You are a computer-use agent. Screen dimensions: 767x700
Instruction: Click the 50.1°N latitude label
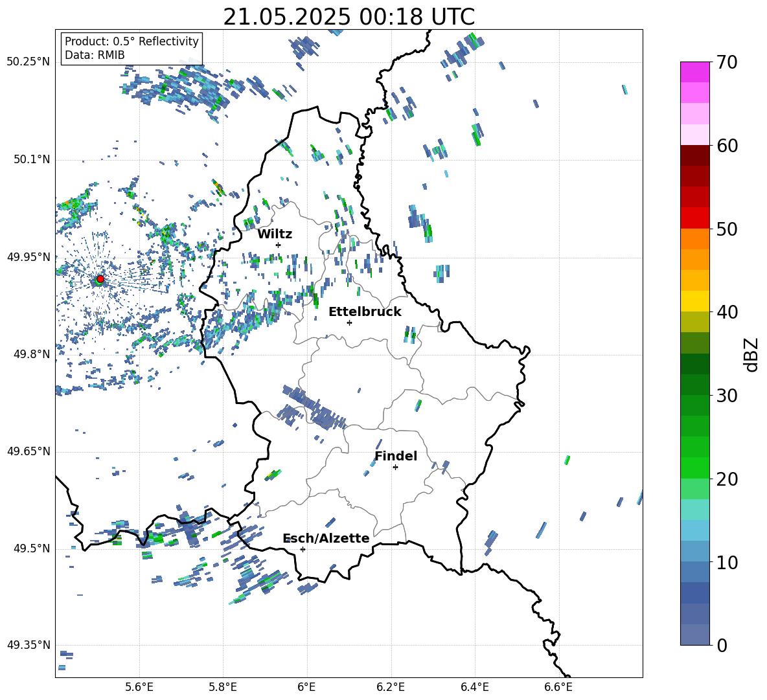32,160
